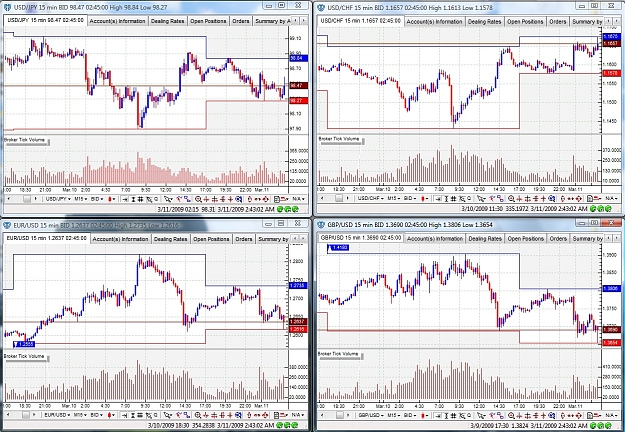Click the blue magnifier icon in USD/JPY toolbar

238,199
